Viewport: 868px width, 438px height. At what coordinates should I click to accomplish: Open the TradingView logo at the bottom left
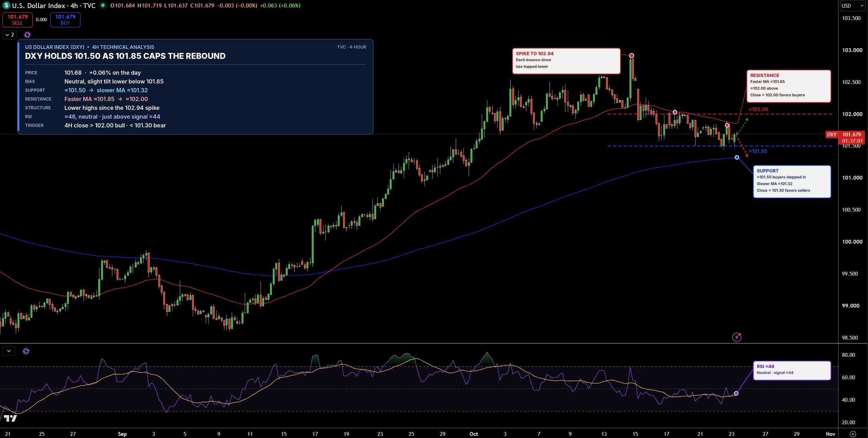tap(10, 418)
